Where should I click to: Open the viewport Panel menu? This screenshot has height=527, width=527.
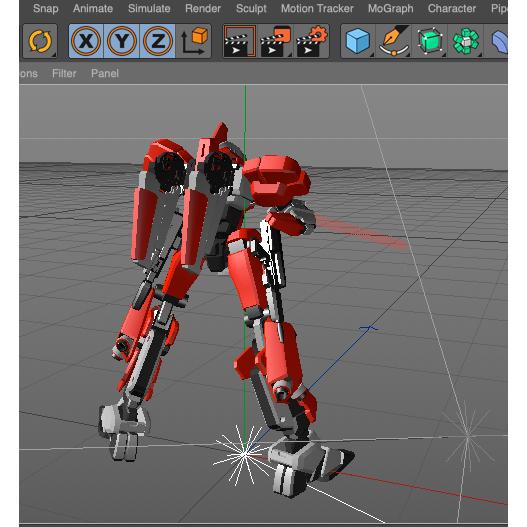click(105, 73)
